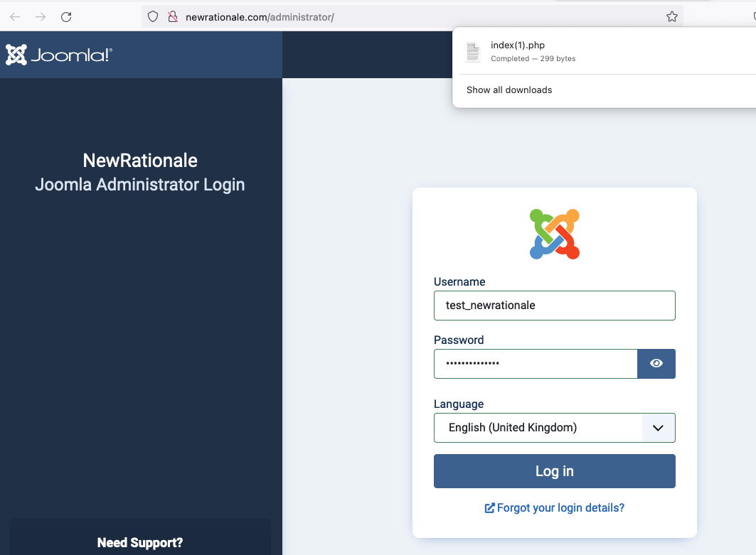Show password with the eye toggle
The width and height of the screenshot is (756, 555).
coord(656,364)
